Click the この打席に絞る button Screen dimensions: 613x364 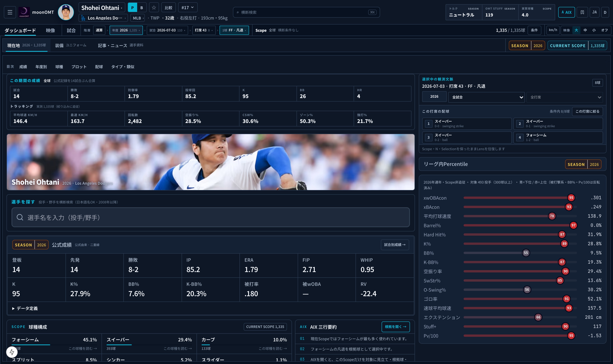[587, 111]
